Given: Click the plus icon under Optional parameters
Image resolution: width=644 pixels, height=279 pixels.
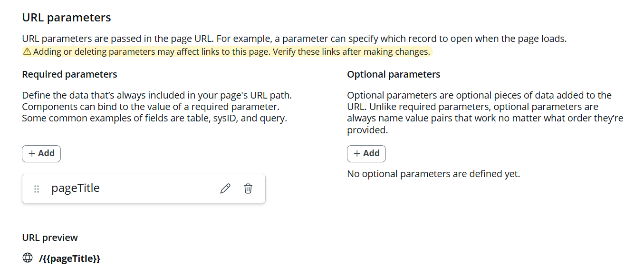Looking at the screenshot, I should [357, 153].
